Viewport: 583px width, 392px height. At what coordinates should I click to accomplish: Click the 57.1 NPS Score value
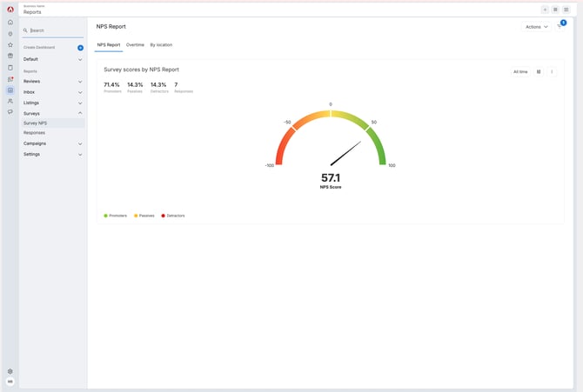[x=331, y=178]
